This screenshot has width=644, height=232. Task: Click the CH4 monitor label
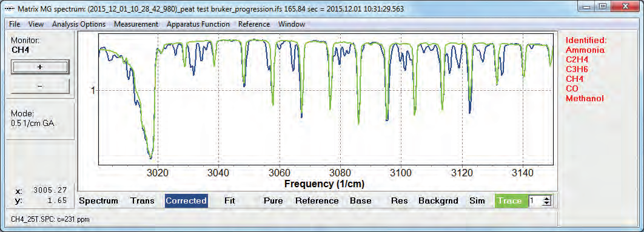tap(19, 50)
